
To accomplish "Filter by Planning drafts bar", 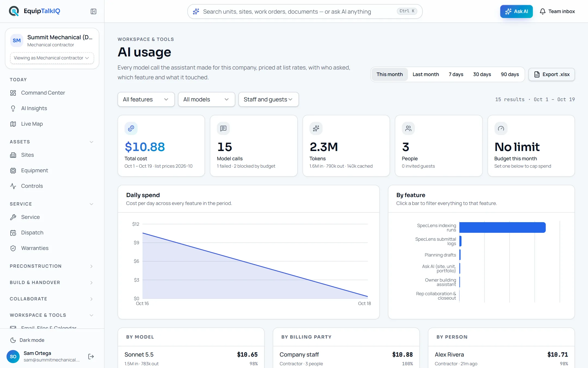I will (460, 255).
